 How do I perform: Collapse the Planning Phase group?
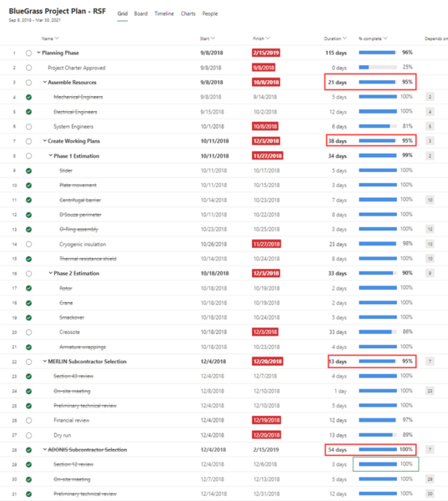coord(38,53)
